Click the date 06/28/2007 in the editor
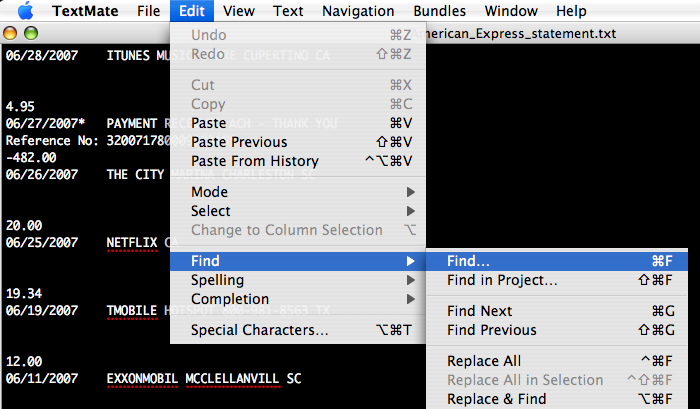Viewport: 700px width, 409px height. [42, 55]
